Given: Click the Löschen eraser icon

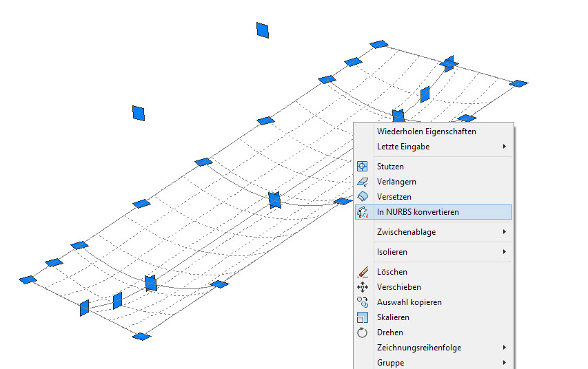Looking at the screenshot, I should point(363,272).
